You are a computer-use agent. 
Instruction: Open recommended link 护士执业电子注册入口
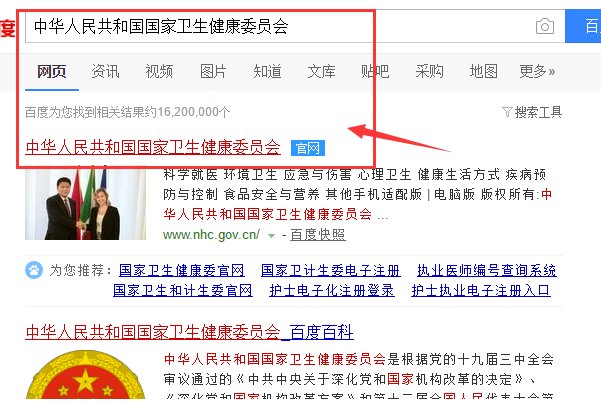[481, 291]
